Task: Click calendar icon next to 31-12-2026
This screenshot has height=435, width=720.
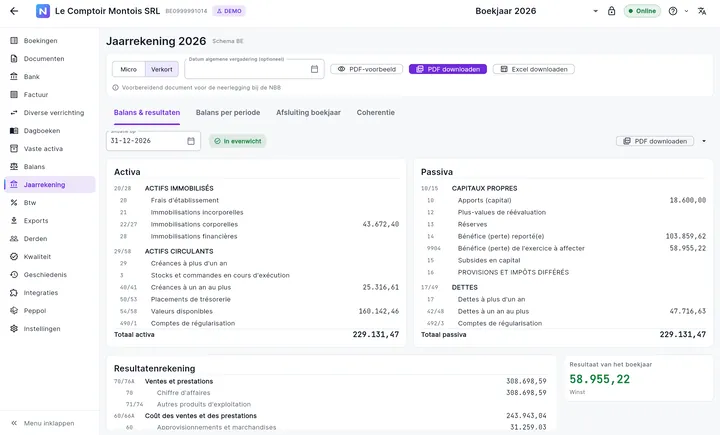Action: 191,141
